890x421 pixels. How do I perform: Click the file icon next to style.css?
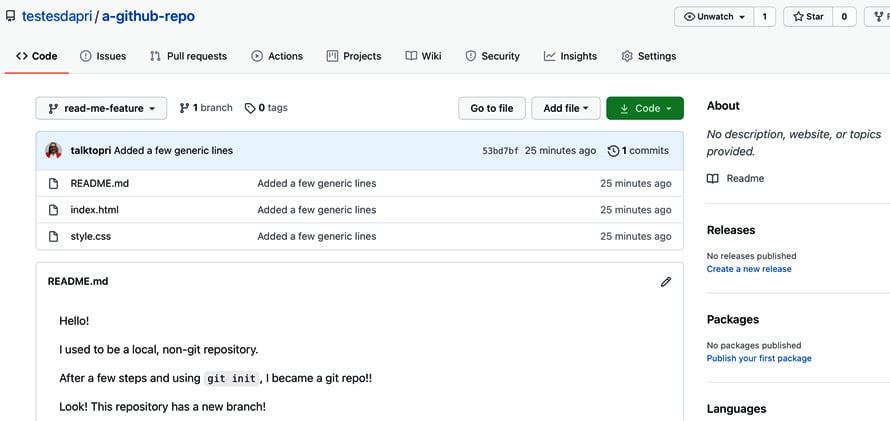coord(53,237)
